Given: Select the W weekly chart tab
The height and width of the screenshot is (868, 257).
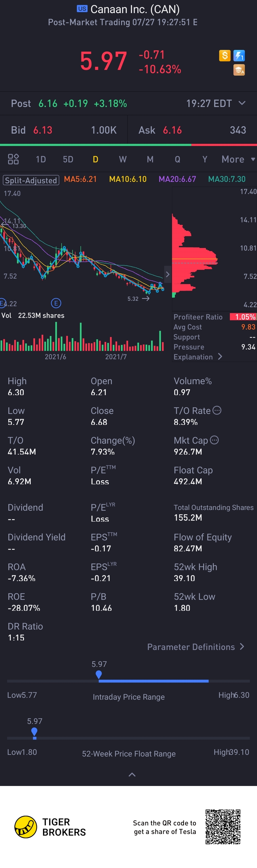Looking at the screenshot, I should (123, 159).
